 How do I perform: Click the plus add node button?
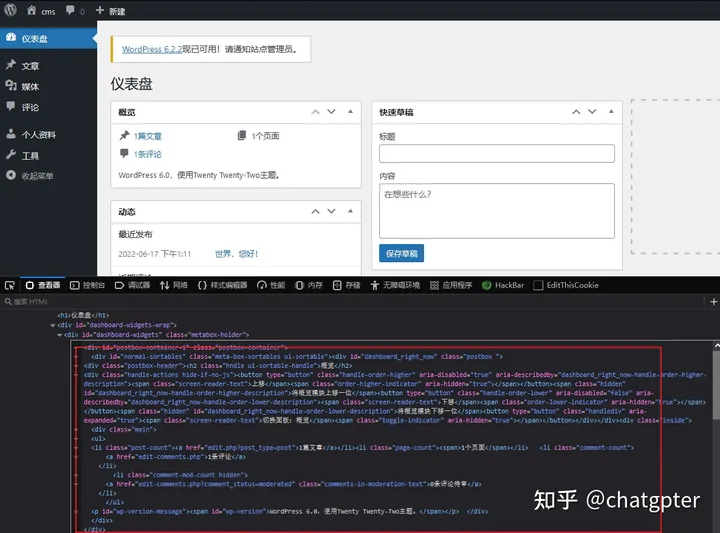click(x=713, y=302)
